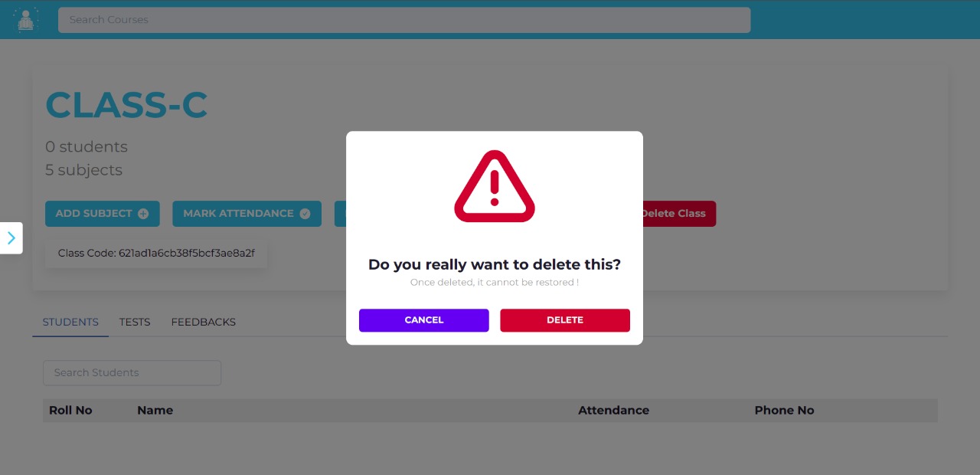Open the FEEDBACKS tab
This screenshot has height=475, width=980.
pos(204,322)
